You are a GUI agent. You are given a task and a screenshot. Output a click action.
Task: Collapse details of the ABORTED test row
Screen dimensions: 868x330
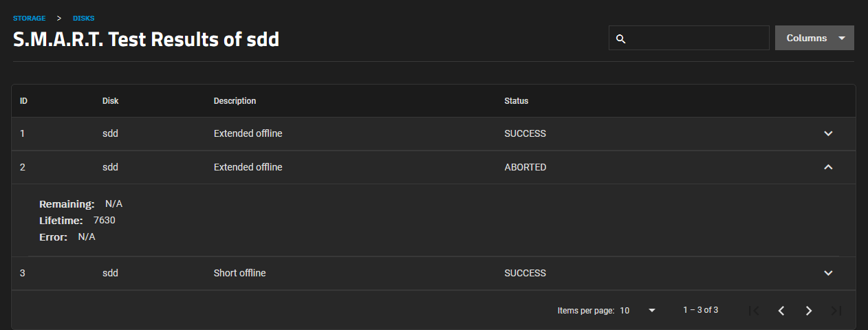828,167
